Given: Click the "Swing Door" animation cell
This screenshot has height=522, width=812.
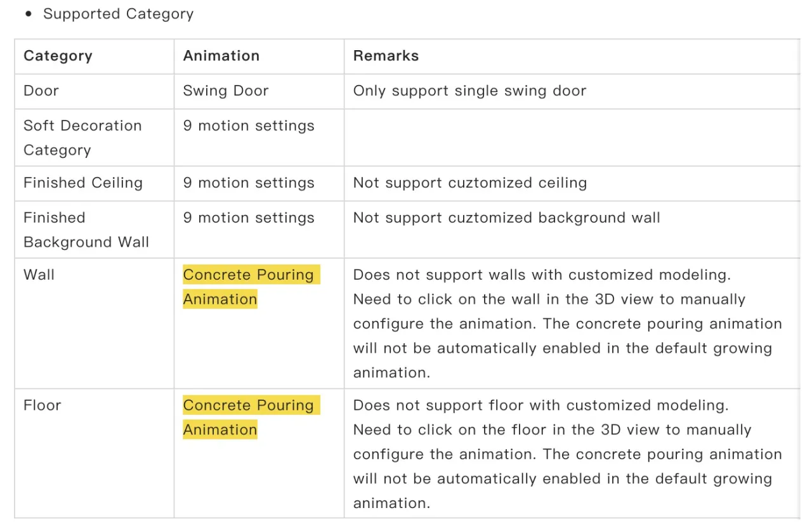Looking at the screenshot, I should tap(226, 91).
